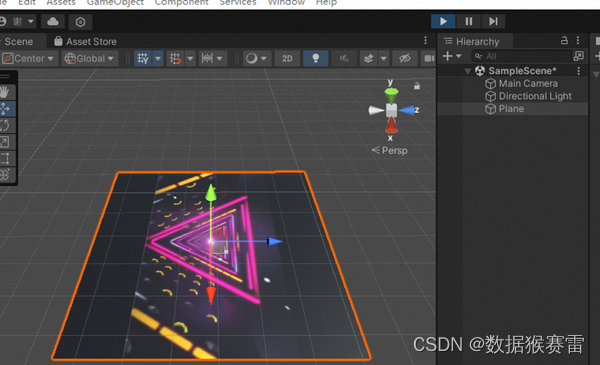Open the Global rotation mode dropdown
Image resolution: width=600 pixels, height=365 pixels.
click(x=90, y=59)
